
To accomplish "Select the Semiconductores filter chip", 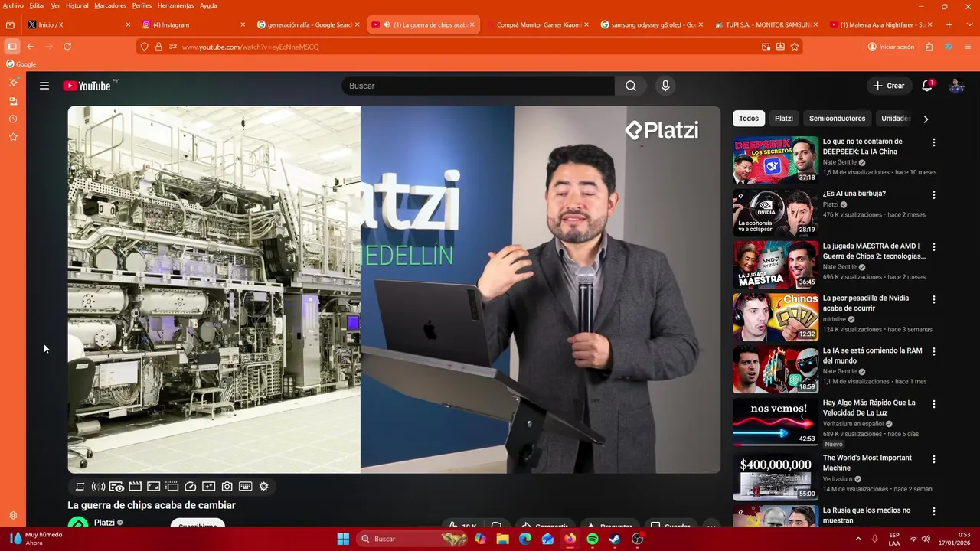I will click(838, 119).
